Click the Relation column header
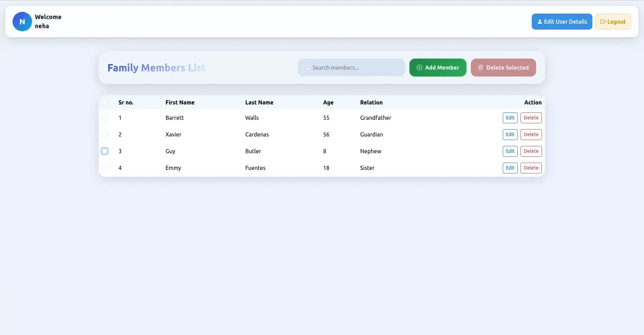The image size is (644, 335). 371,102
